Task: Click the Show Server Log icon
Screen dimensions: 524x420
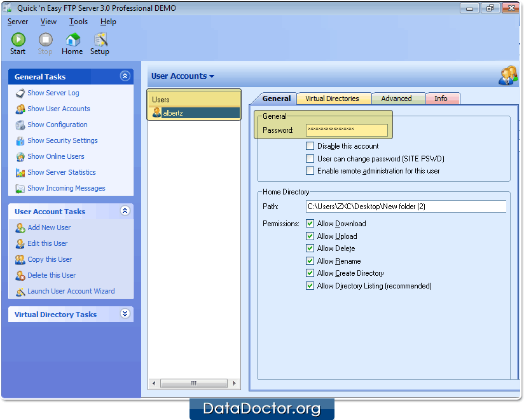Action: pyautogui.click(x=20, y=93)
